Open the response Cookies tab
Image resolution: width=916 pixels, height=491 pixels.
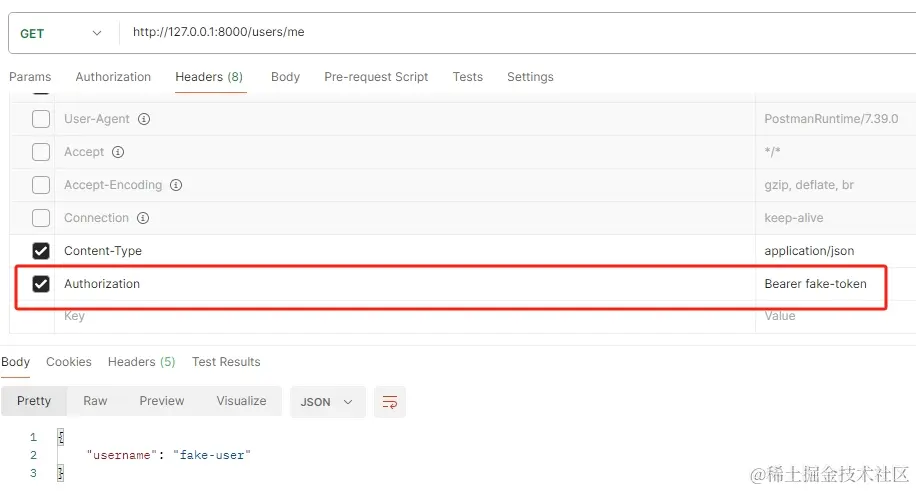[x=69, y=362]
